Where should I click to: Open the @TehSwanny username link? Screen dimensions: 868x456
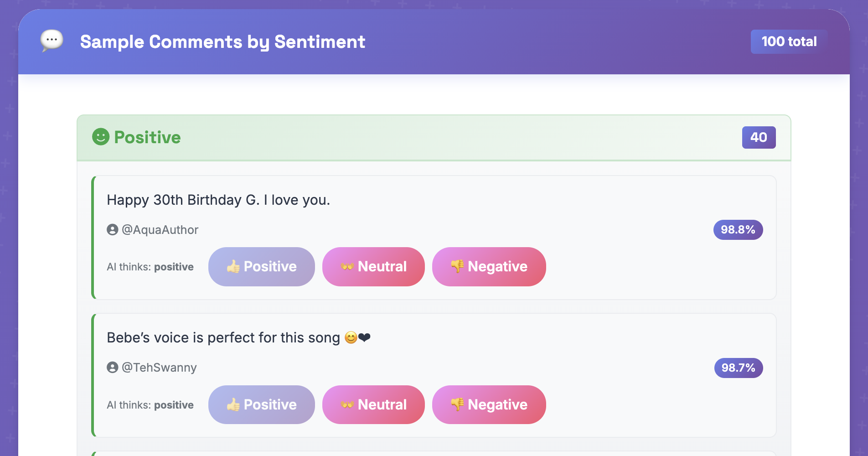point(159,368)
